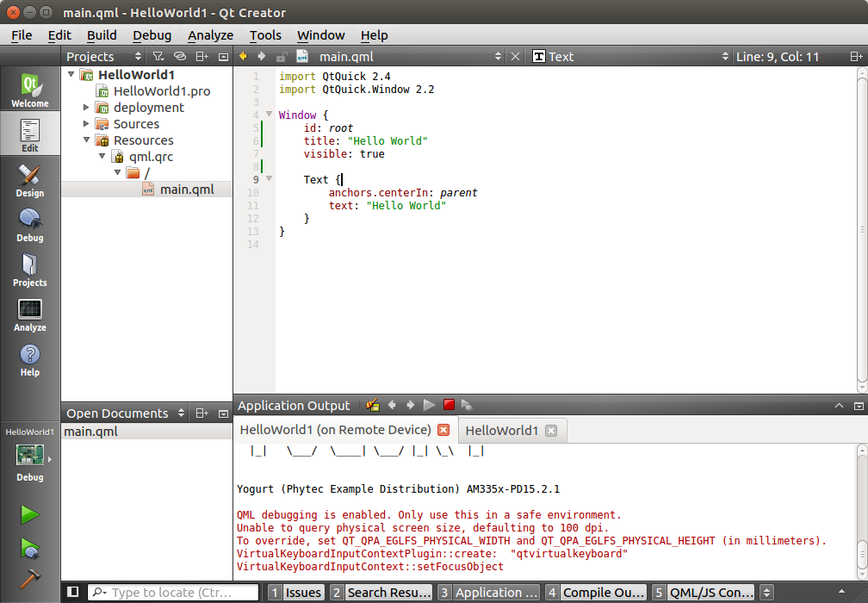Open the Tools menu
This screenshot has width=868, height=603.
[x=265, y=34]
